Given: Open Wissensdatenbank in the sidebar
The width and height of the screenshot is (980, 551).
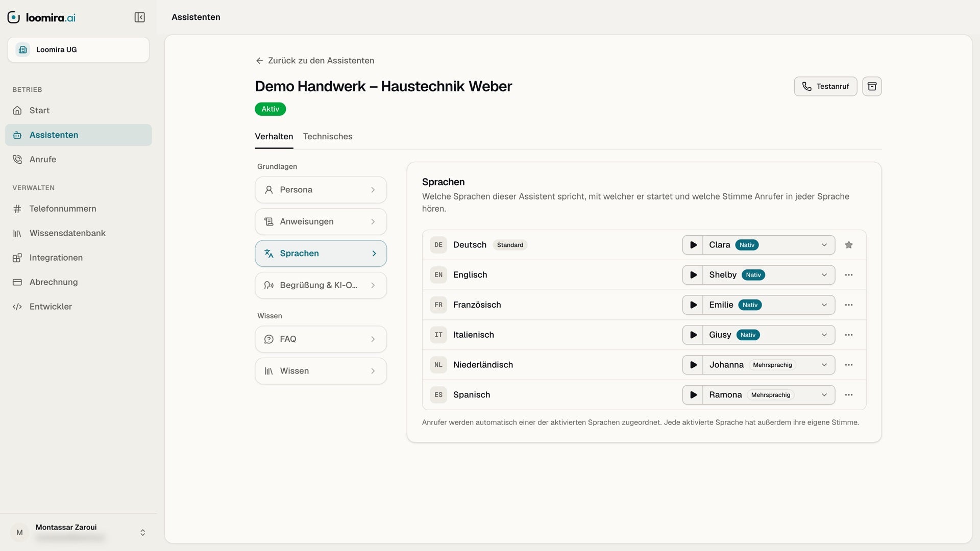Looking at the screenshot, I should [78, 233].
